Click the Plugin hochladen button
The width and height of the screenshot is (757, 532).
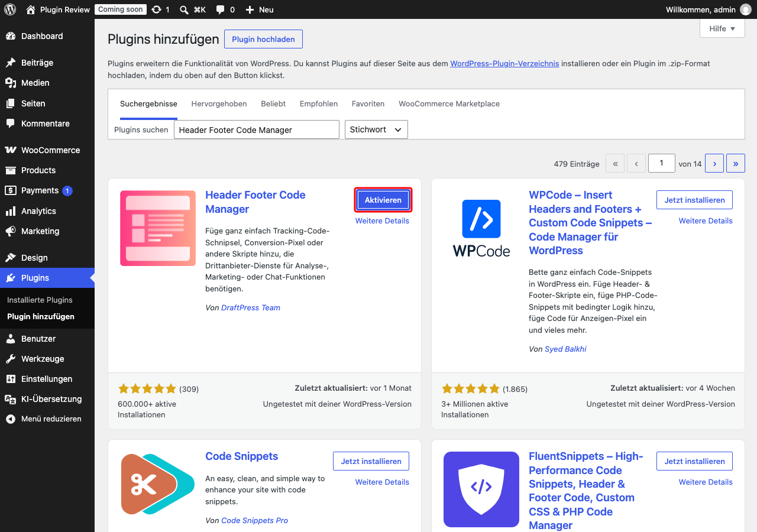[x=263, y=39]
